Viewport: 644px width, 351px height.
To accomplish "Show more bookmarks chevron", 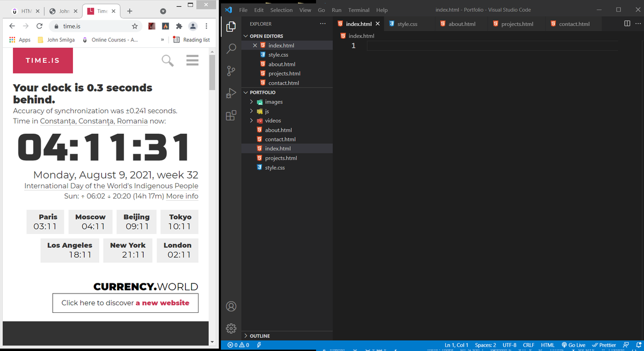I will [162, 40].
